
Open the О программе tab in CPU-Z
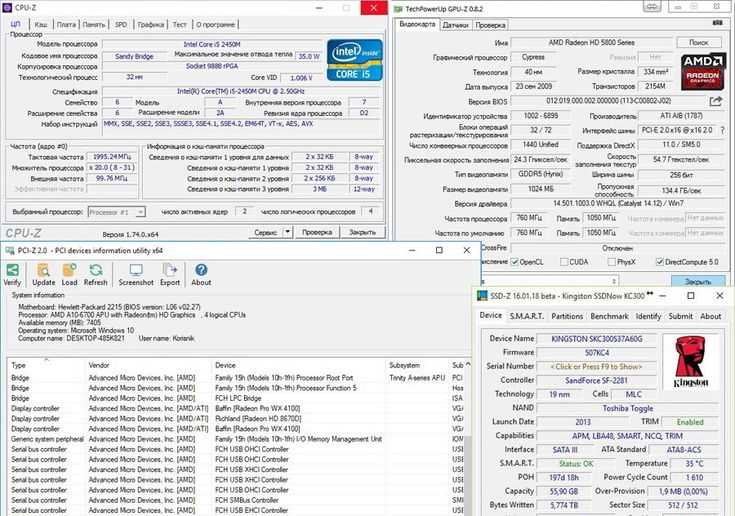215,24
